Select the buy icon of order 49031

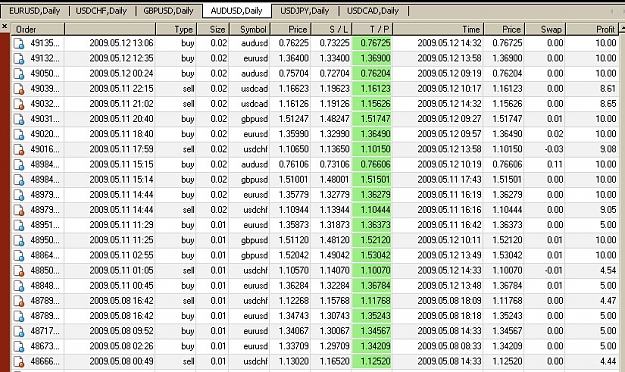[19, 119]
